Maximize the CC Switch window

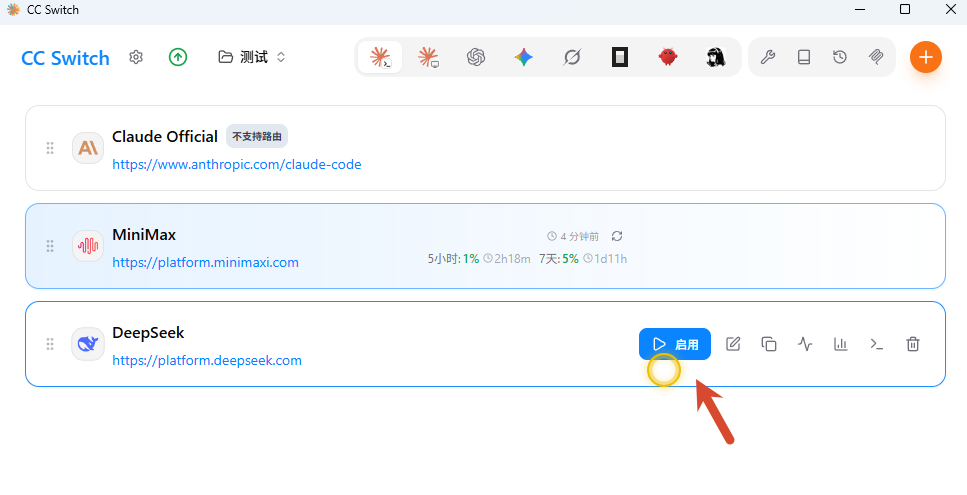(x=905, y=9)
